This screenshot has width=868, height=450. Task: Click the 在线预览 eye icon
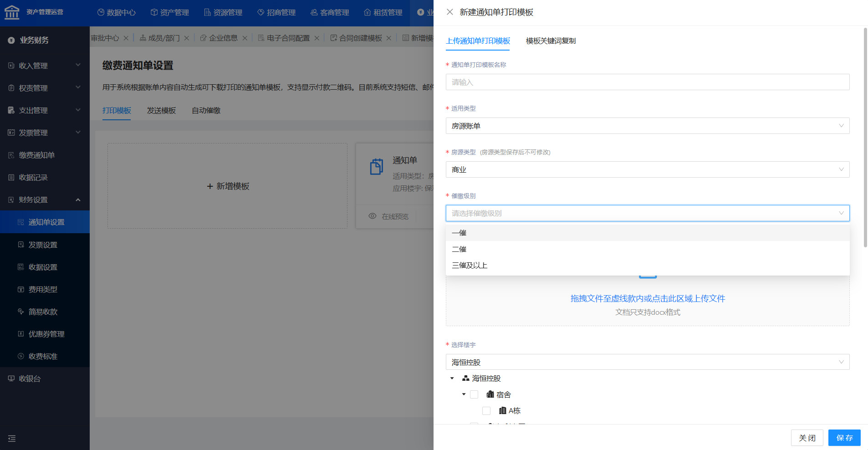tap(373, 216)
